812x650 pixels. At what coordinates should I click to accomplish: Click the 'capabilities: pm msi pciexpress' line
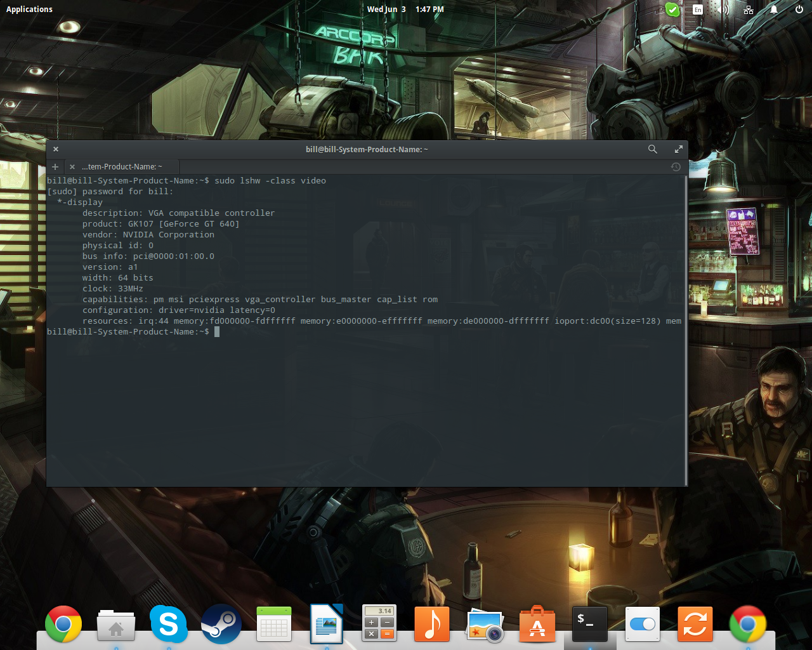point(260,300)
